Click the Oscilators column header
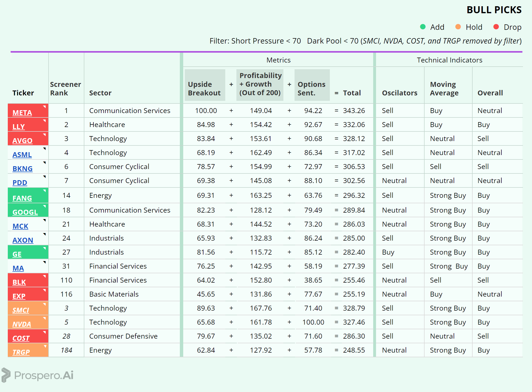 click(x=400, y=93)
